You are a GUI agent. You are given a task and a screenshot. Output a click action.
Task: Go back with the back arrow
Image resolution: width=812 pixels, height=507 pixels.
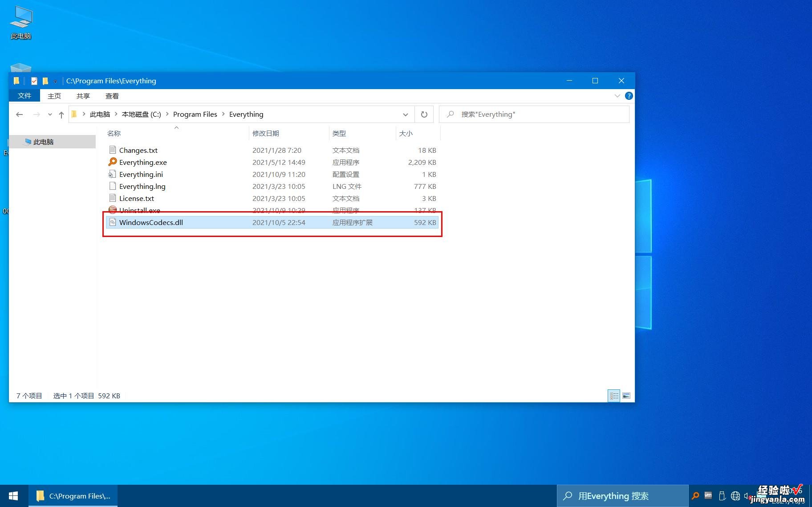(x=19, y=114)
